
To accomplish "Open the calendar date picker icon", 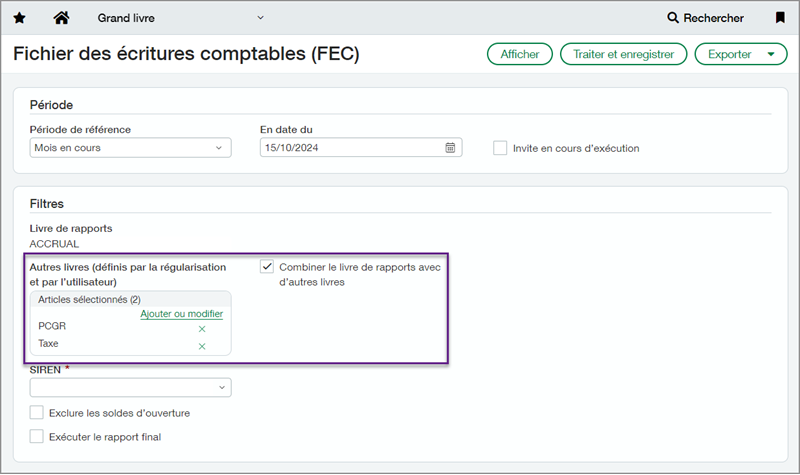I will coord(450,148).
